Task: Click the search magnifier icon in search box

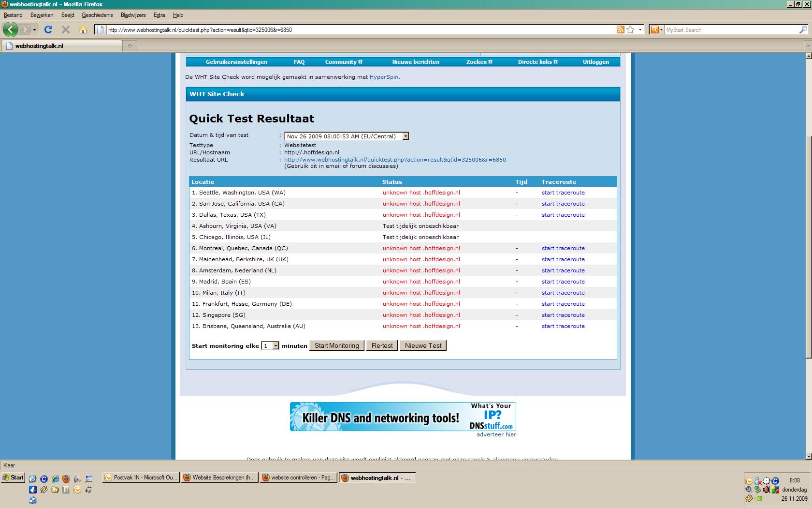Action: coord(803,30)
